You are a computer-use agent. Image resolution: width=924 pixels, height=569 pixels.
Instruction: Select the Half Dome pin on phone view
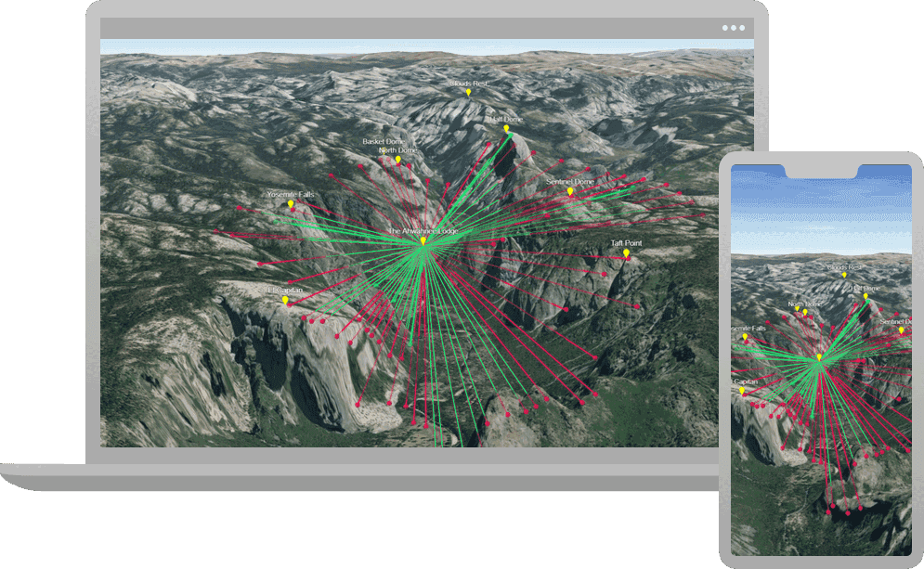(x=865, y=295)
